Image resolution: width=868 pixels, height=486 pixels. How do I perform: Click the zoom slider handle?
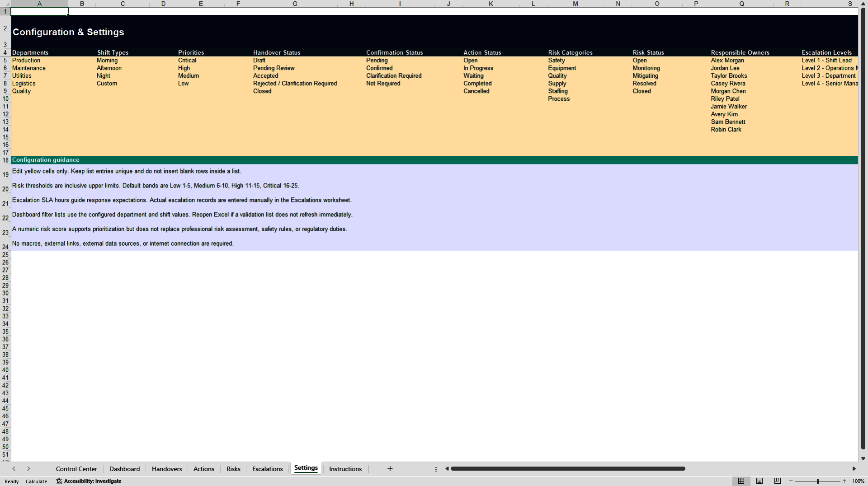tap(818, 481)
